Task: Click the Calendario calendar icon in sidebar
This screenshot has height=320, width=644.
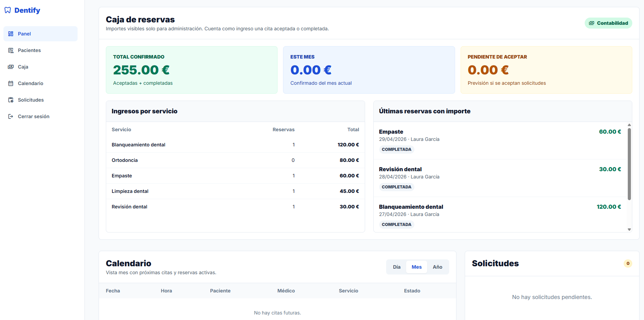Action: pos(11,83)
